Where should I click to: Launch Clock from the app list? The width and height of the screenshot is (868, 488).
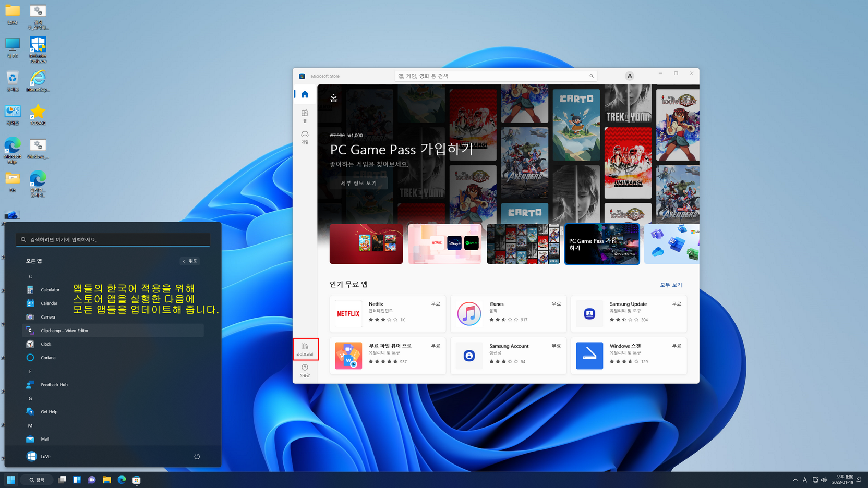tap(113, 344)
